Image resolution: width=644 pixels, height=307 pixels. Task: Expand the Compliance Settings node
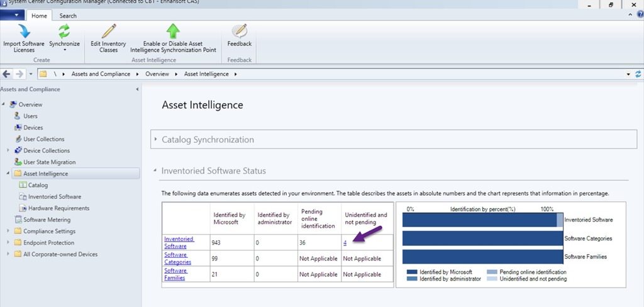tap(8, 231)
